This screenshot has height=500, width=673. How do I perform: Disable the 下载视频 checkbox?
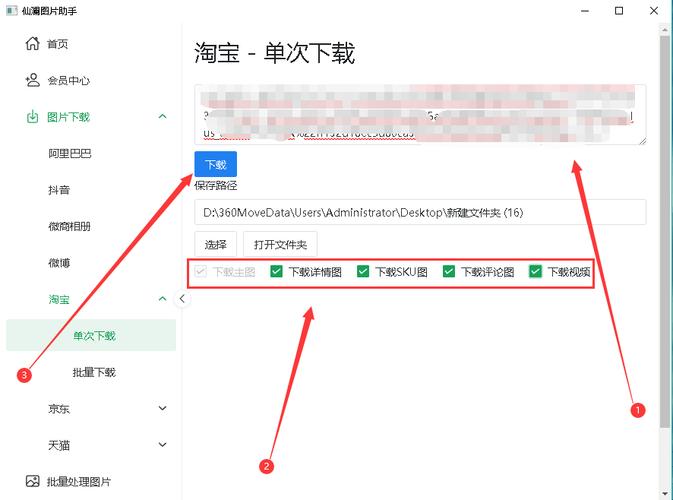point(535,271)
